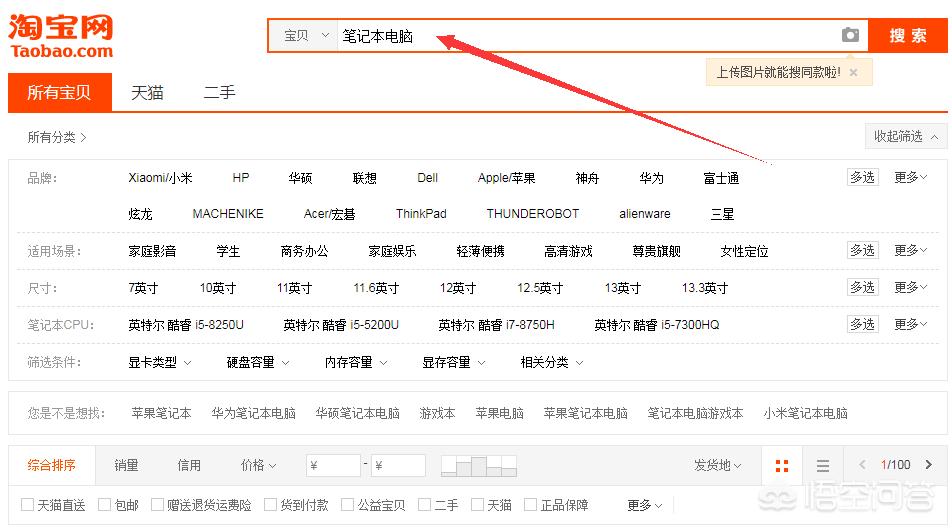Open 内存容量 filter dropdown
This screenshot has height=529, width=952.
pos(356,363)
